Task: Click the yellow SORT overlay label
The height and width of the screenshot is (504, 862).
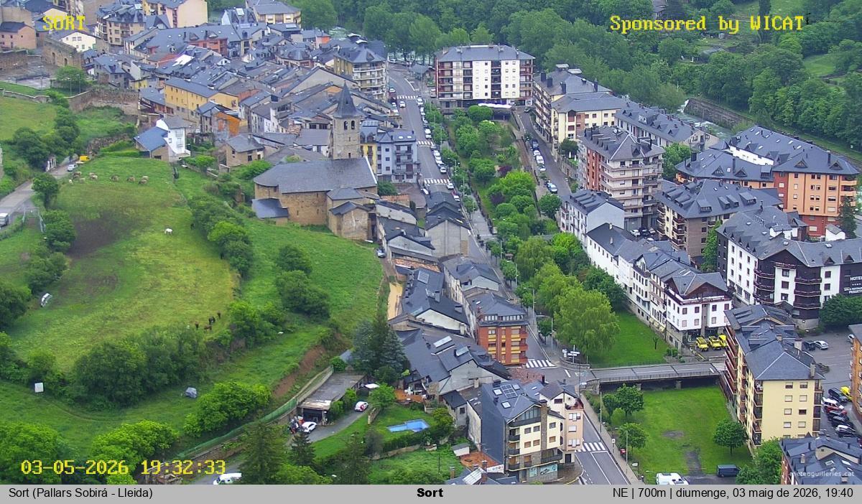Action: pyautogui.click(x=64, y=23)
